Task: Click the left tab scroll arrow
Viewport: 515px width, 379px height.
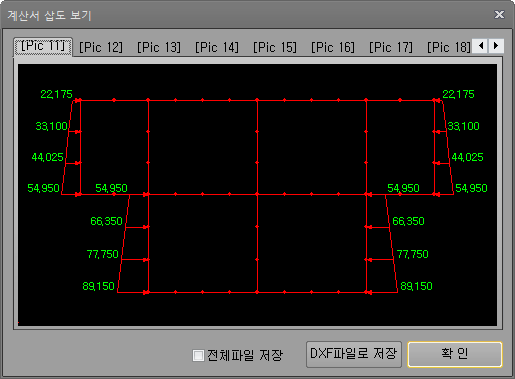Action: coord(481,46)
